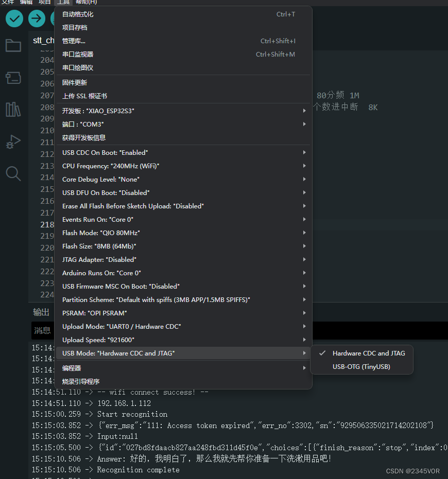Select USB-OTG (TinyUSB) mode
Screen dimensions: 448x479
pyautogui.click(x=362, y=366)
